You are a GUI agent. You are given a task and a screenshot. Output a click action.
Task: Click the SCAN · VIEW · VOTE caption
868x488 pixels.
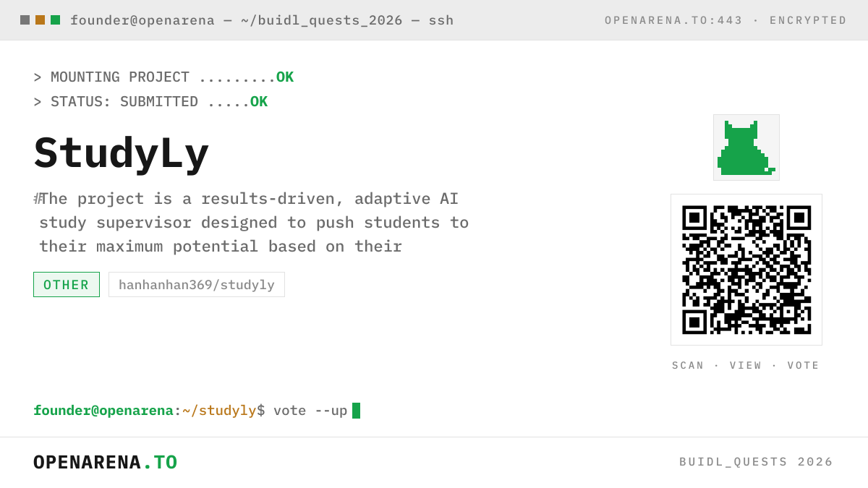746,366
